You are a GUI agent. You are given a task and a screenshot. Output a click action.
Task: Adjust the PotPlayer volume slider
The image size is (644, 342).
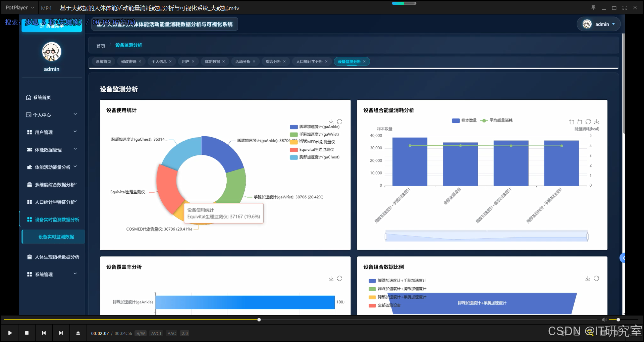[x=623, y=320]
